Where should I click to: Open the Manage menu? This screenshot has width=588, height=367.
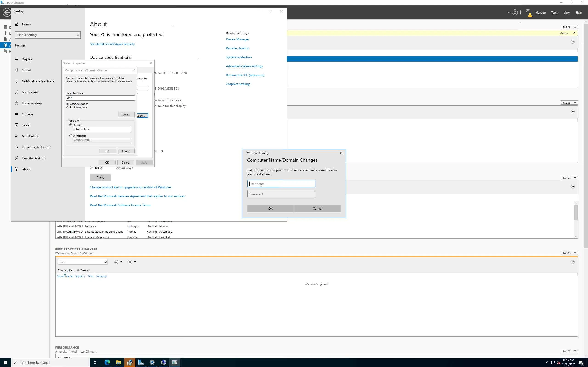(540, 13)
